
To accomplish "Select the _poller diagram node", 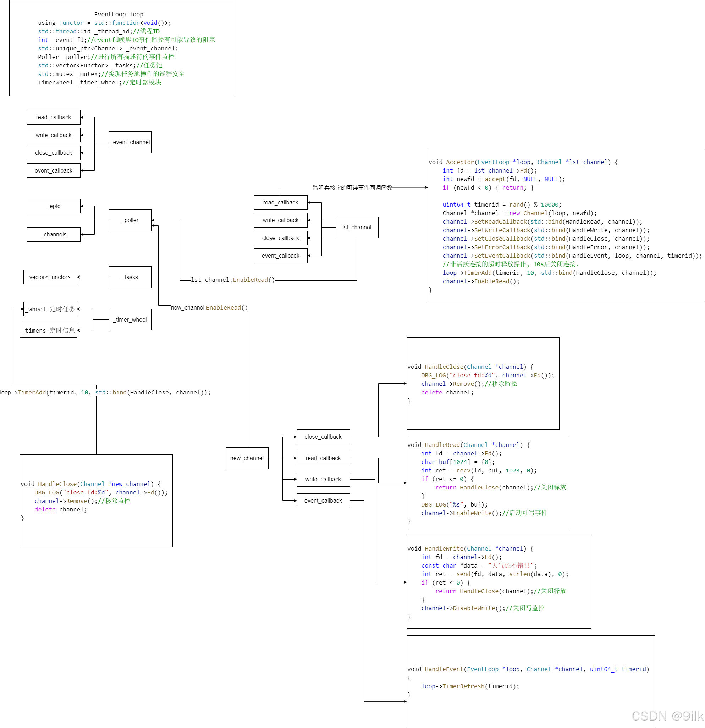I will pos(130,220).
